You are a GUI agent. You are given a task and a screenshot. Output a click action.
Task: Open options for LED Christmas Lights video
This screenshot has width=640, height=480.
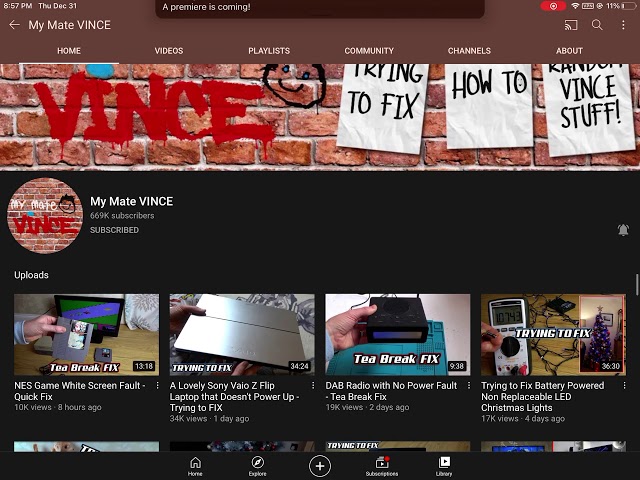click(x=624, y=385)
